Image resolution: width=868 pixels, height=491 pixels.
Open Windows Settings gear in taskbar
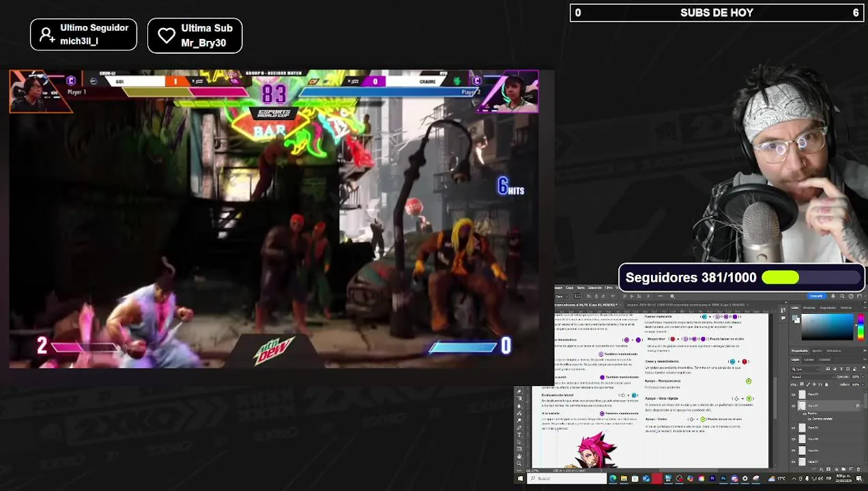745,478
